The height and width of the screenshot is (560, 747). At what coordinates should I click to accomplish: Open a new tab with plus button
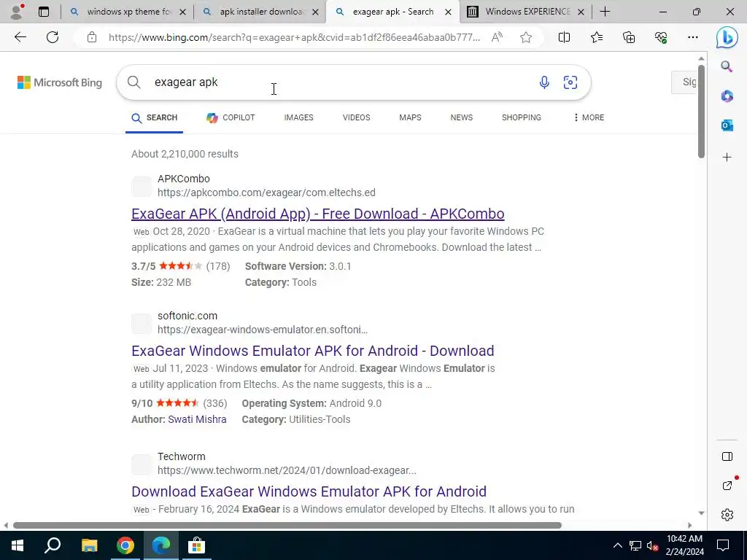tap(605, 12)
